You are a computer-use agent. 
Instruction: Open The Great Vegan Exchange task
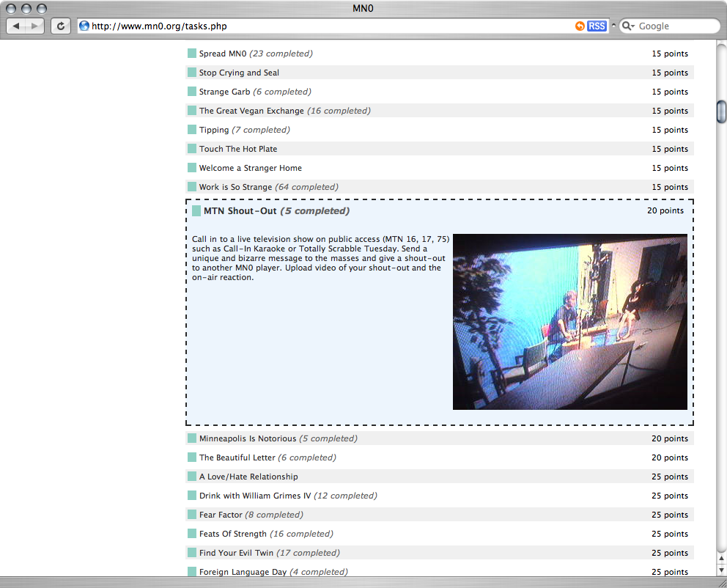click(x=251, y=111)
